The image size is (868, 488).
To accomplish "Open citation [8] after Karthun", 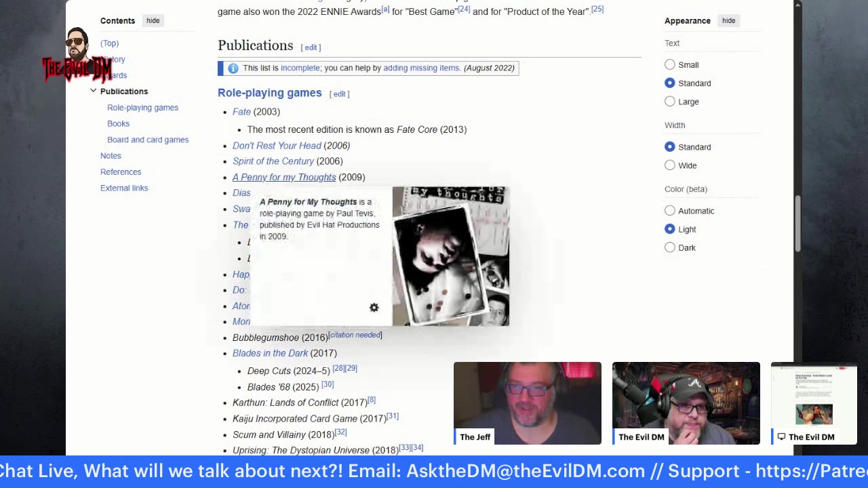I will click(372, 400).
